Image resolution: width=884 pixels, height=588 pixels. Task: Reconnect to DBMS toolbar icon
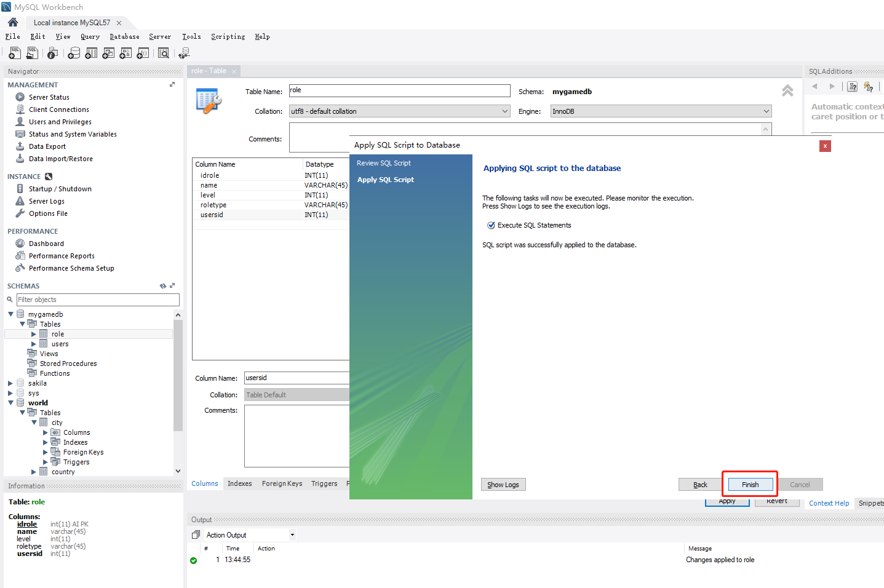184,54
